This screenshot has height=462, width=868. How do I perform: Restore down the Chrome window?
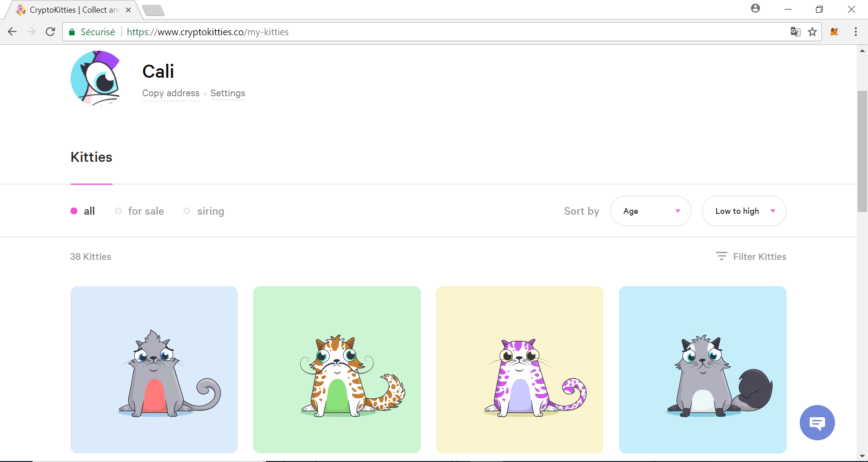pos(819,9)
